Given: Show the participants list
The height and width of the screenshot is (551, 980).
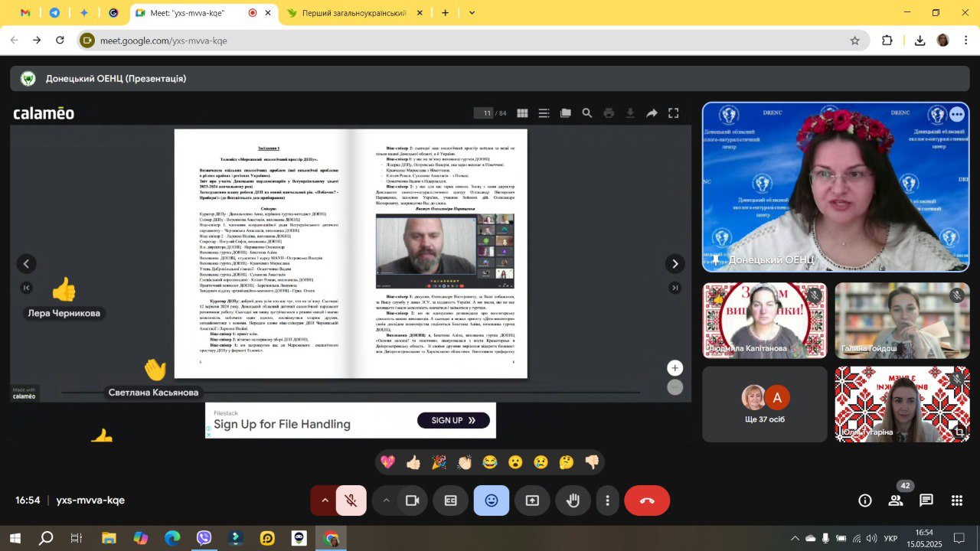Looking at the screenshot, I should click(895, 500).
